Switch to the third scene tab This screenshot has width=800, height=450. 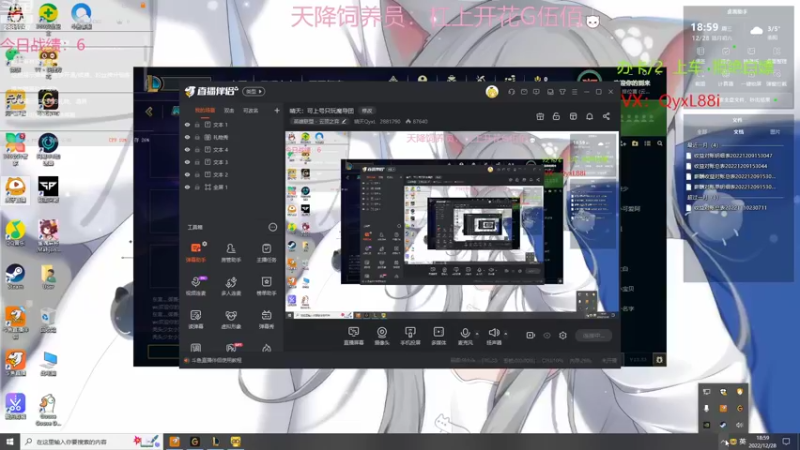click(250, 110)
